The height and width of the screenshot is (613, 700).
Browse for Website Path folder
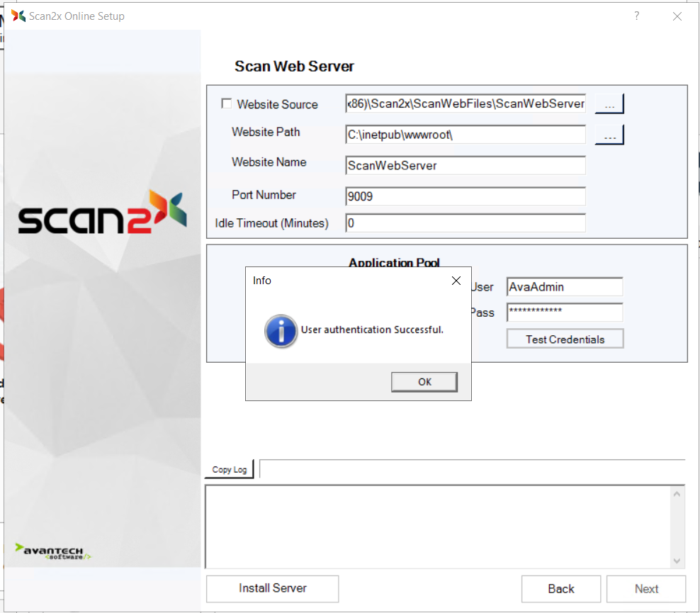click(x=609, y=135)
